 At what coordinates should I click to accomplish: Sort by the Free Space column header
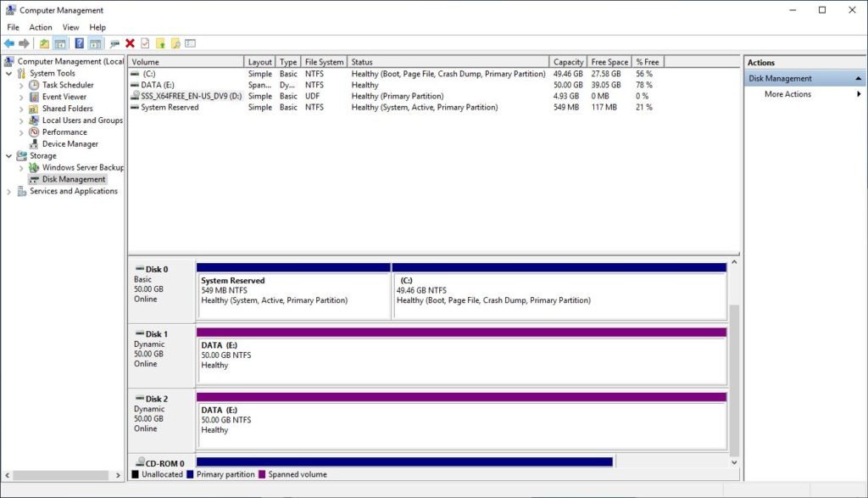(x=609, y=62)
